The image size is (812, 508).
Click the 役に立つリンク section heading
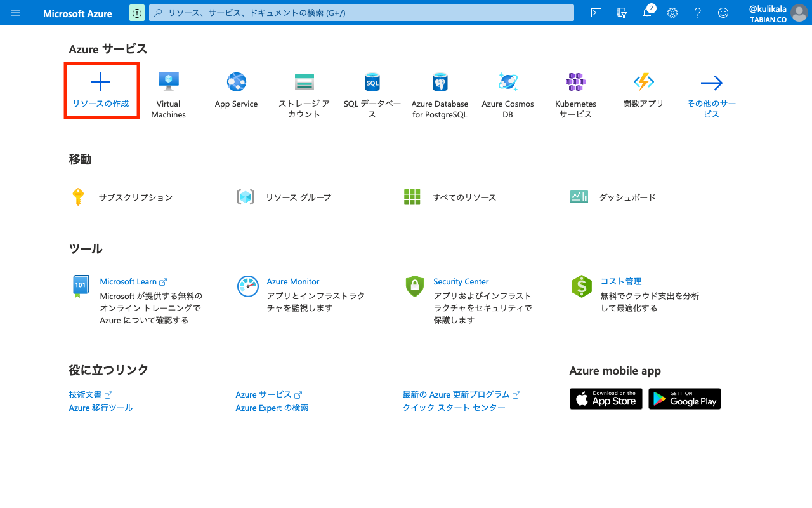click(108, 370)
